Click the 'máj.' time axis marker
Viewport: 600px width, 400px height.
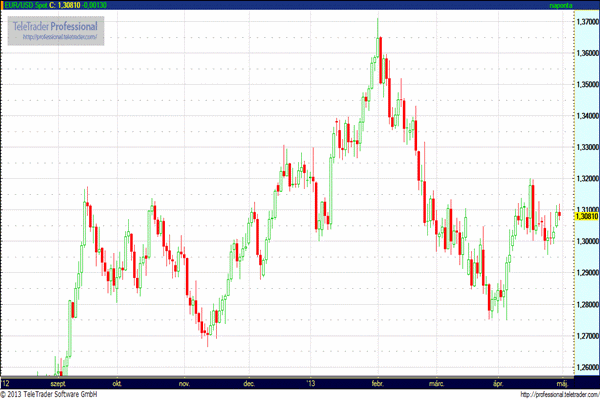click(562, 383)
